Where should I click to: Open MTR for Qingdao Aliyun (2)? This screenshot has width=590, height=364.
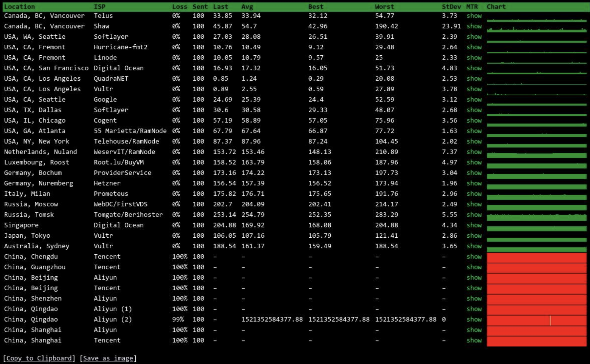tap(474, 320)
